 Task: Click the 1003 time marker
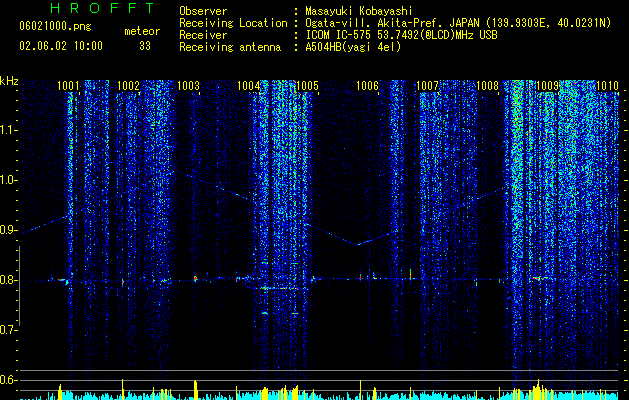pos(188,85)
